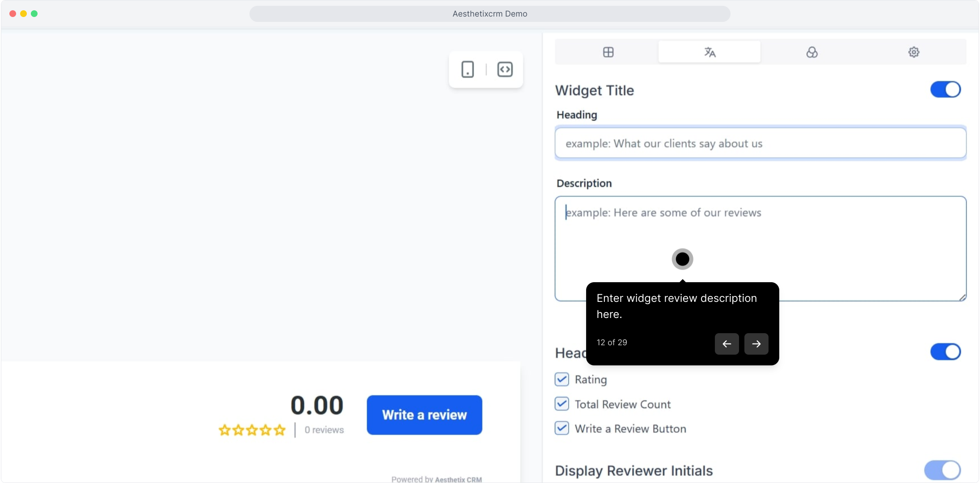Click the tour hotspot dot
The image size is (980, 483).
coord(682,259)
